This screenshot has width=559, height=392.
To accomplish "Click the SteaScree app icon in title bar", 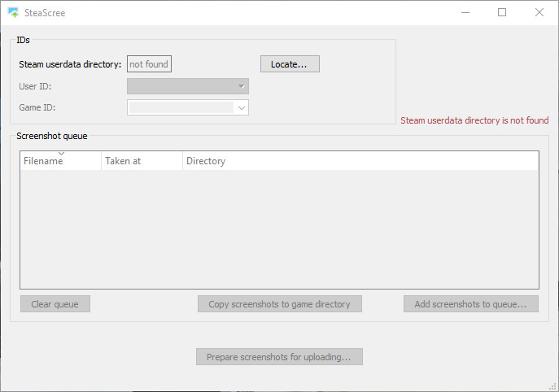I will pos(14,12).
